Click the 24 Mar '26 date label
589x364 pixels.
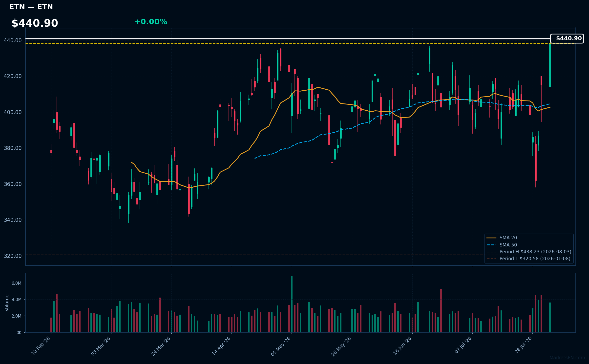161,346
